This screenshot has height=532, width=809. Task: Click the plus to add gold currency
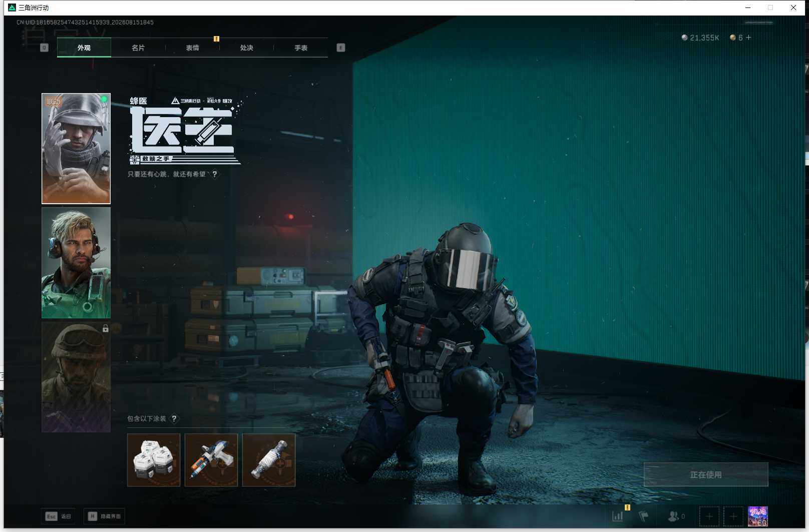click(x=748, y=38)
